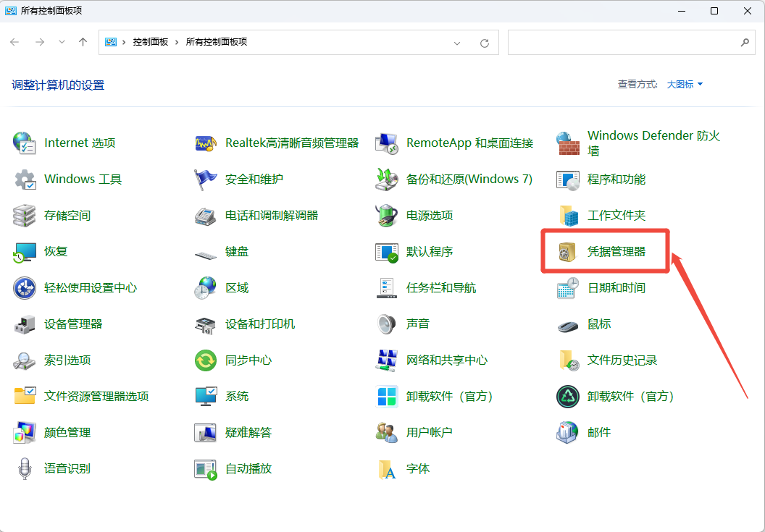765x532 pixels.
Task: Open the 工作文件夹 icon
Action: (568, 216)
